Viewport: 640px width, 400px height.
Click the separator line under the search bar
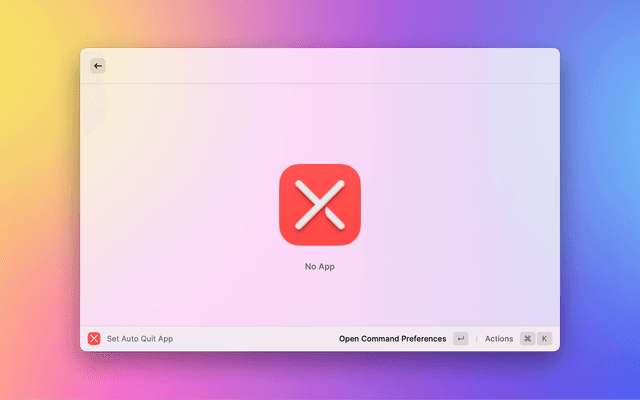320,84
